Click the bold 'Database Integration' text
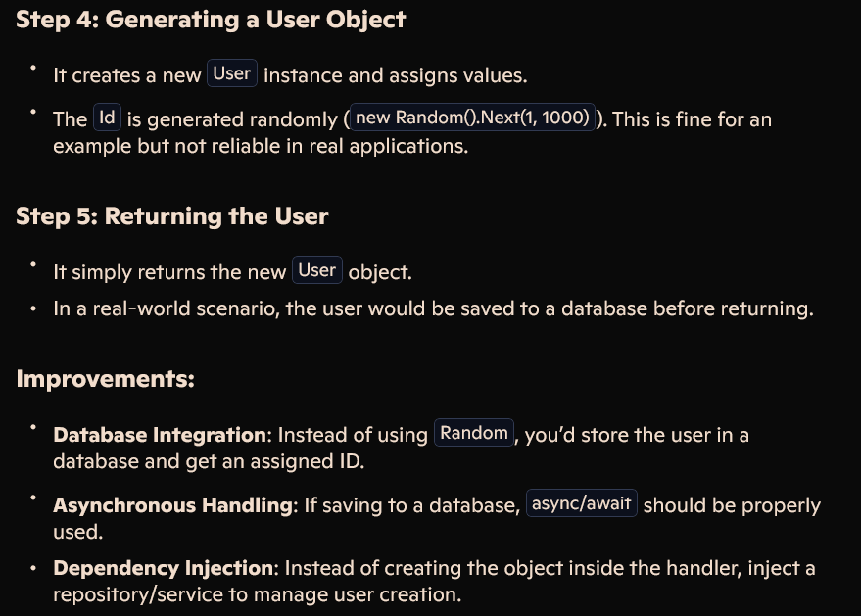This screenshot has width=861, height=616. point(160,435)
